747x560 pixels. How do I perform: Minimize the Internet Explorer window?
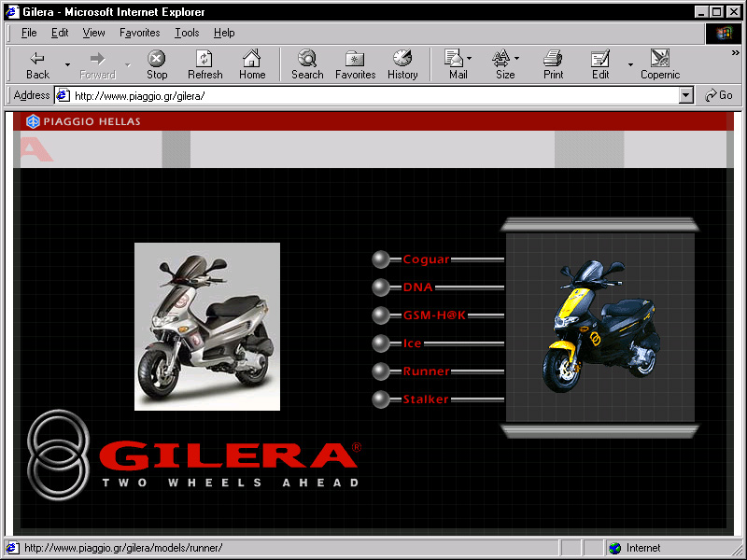click(702, 11)
